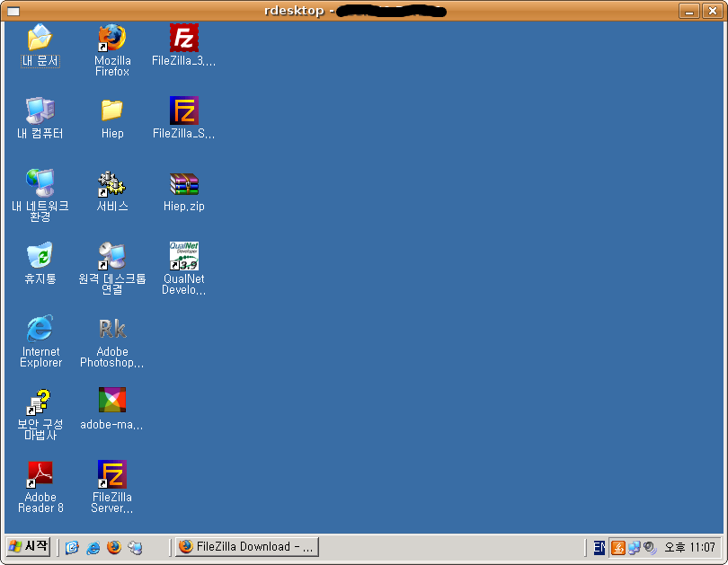Screen dimensions: 728x565
Task: Click the last quick launch icon
Action: click(135, 547)
